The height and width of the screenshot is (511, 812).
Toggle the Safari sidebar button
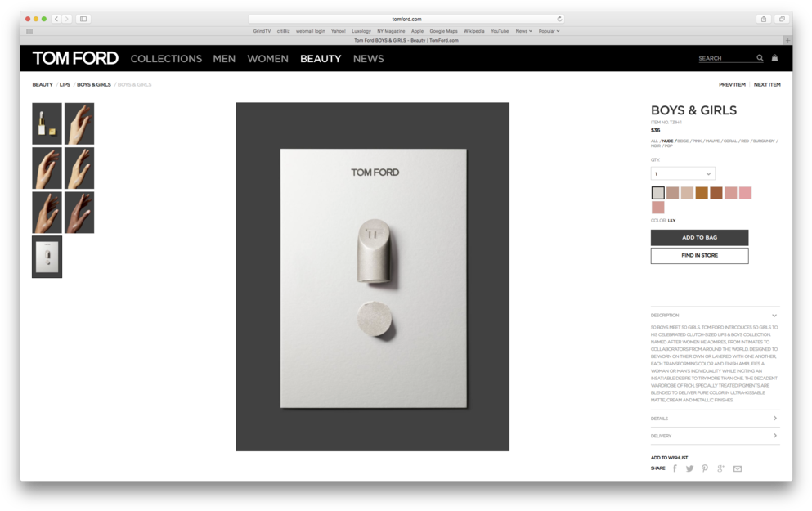83,19
